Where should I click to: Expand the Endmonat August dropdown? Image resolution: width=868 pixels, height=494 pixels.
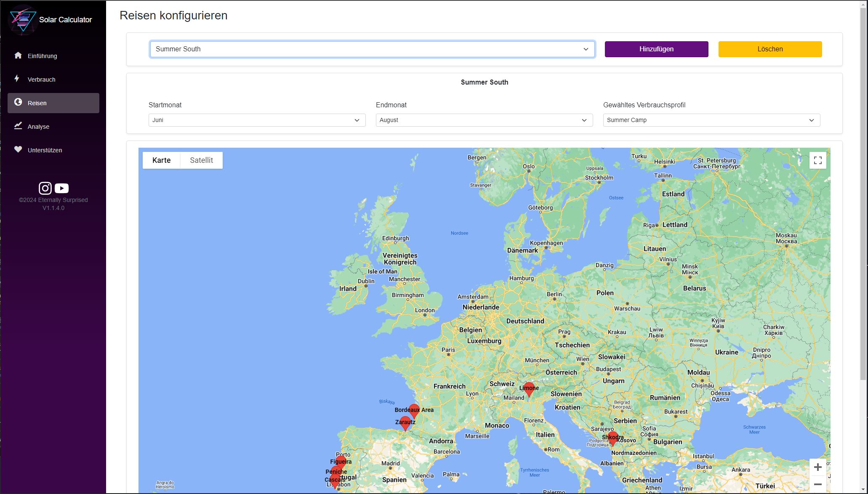484,120
